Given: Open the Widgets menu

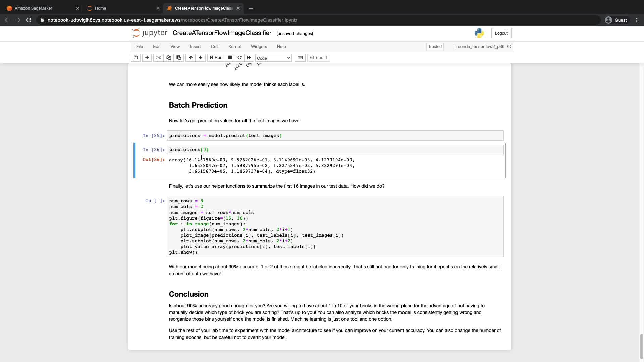Looking at the screenshot, I should (259, 47).
